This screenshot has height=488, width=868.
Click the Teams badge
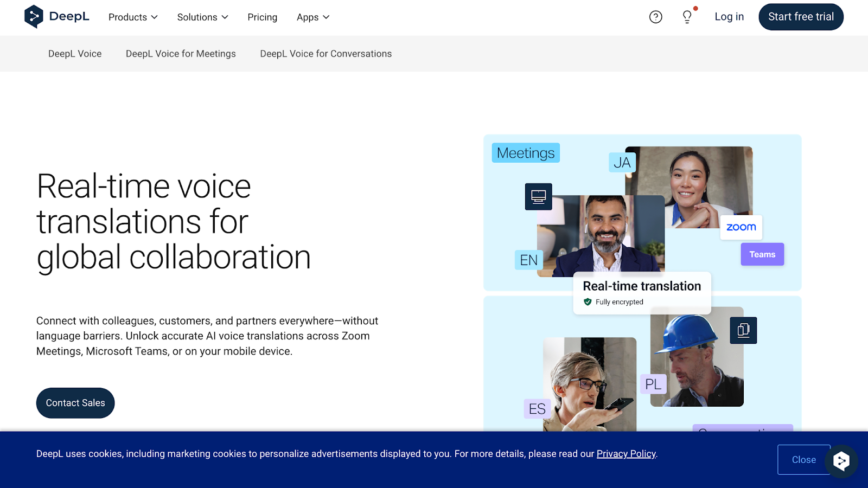click(762, 254)
